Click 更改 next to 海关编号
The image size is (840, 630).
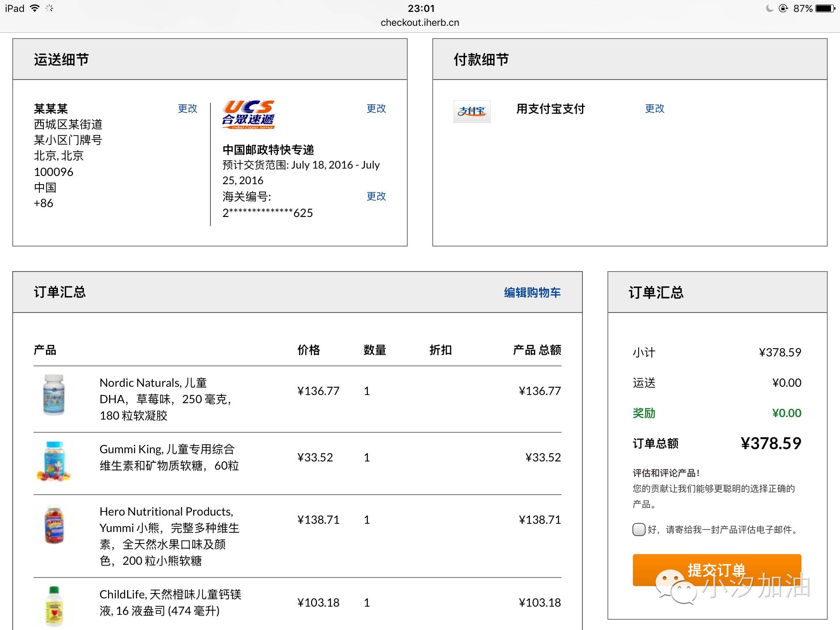[376, 197]
